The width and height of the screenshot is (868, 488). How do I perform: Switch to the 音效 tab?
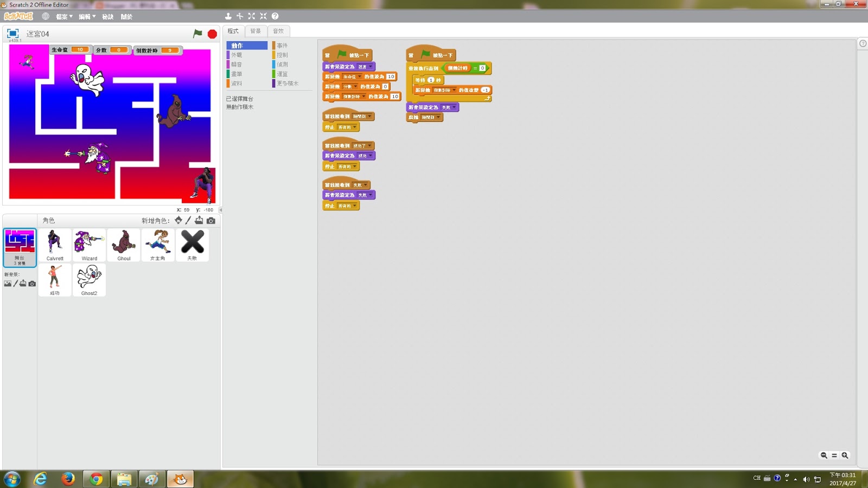[278, 31]
